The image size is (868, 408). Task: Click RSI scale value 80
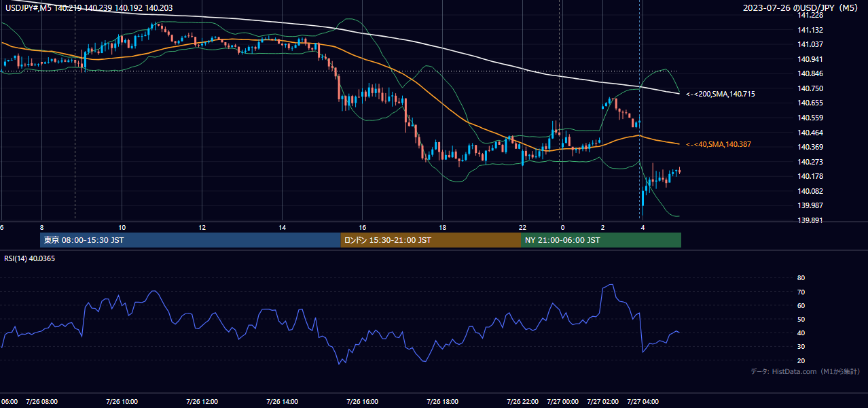coord(801,278)
